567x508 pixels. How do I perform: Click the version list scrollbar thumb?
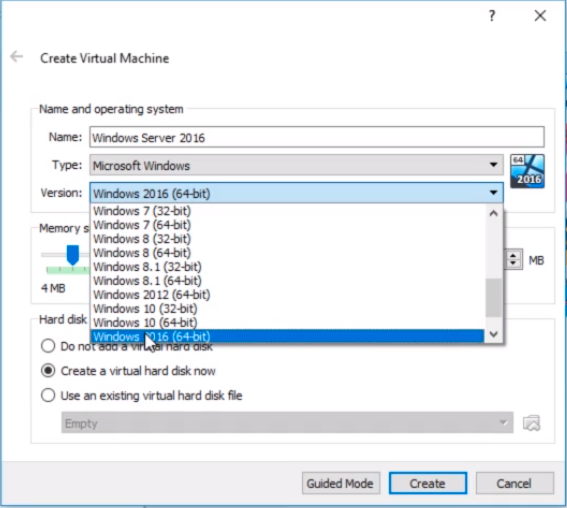[494, 298]
